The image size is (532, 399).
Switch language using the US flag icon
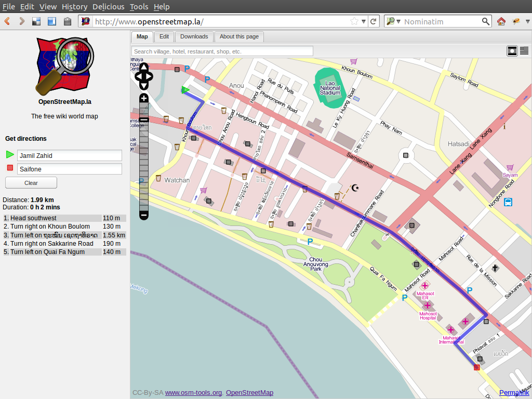[x=524, y=50]
